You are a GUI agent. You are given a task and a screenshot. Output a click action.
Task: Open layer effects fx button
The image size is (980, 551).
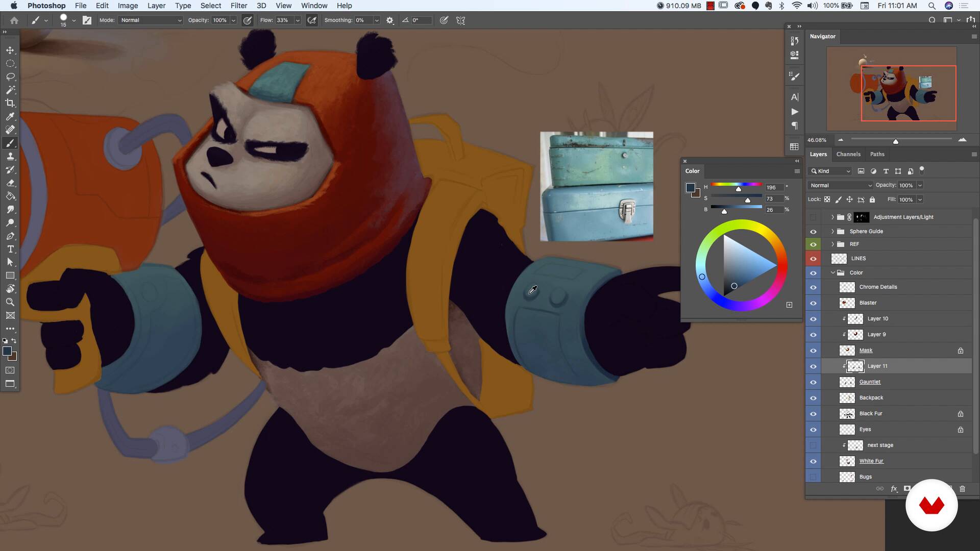click(x=894, y=488)
